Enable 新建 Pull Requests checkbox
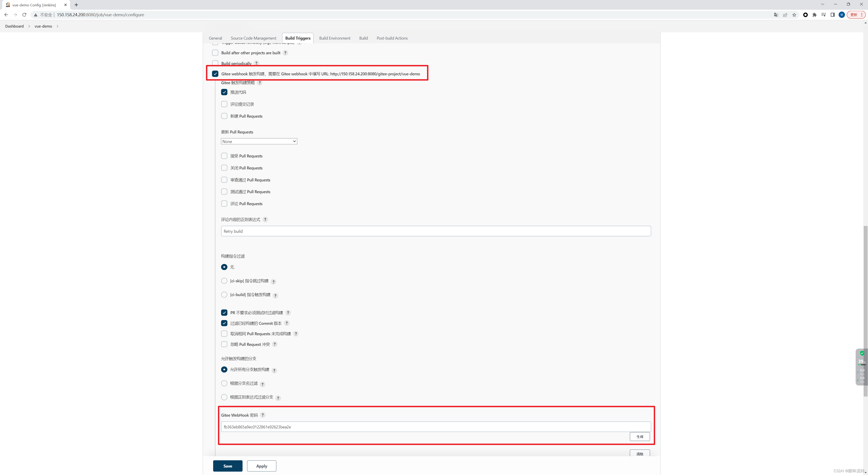This screenshot has width=868, height=475. [224, 116]
